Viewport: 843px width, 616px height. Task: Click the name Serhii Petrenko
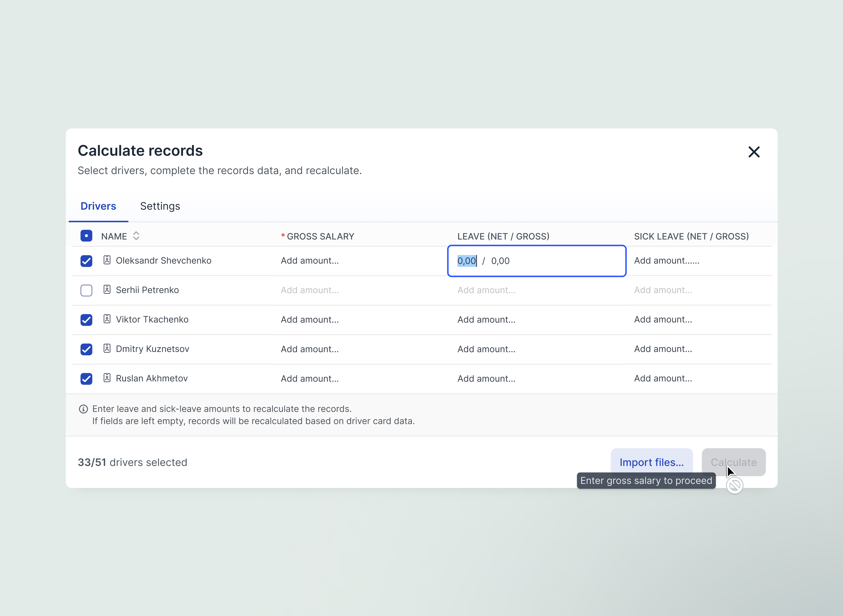coord(147,290)
